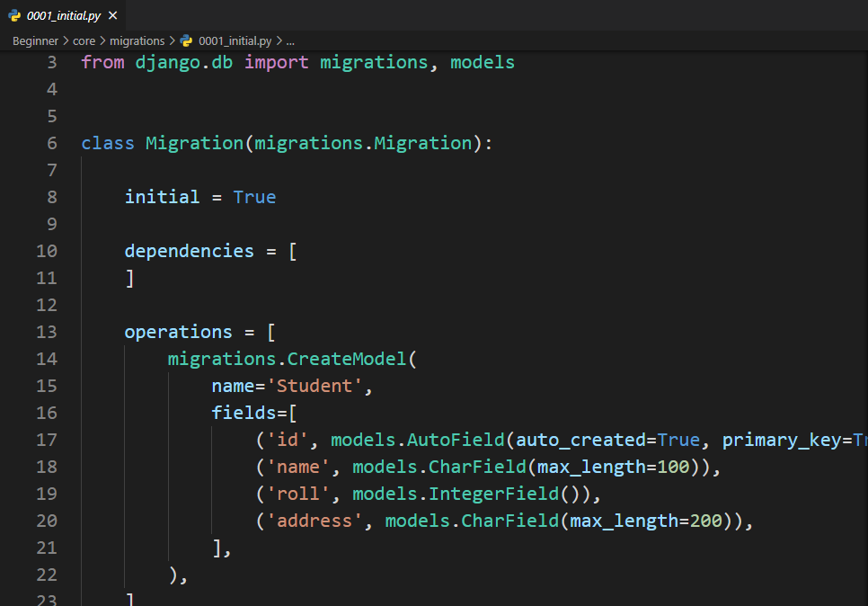This screenshot has height=606, width=868.
Task: Close the 0001_initial.py tab
Action: (x=113, y=15)
